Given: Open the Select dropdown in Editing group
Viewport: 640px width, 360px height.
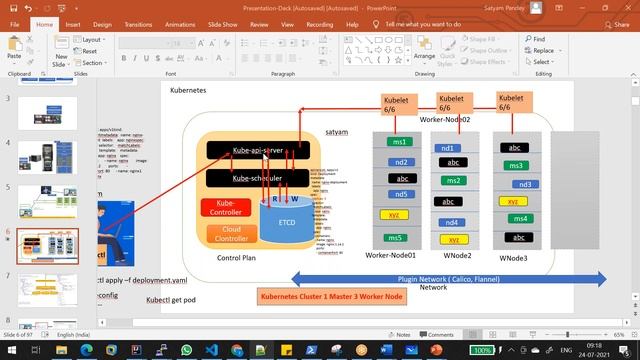Looking at the screenshot, I should (x=540, y=62).
